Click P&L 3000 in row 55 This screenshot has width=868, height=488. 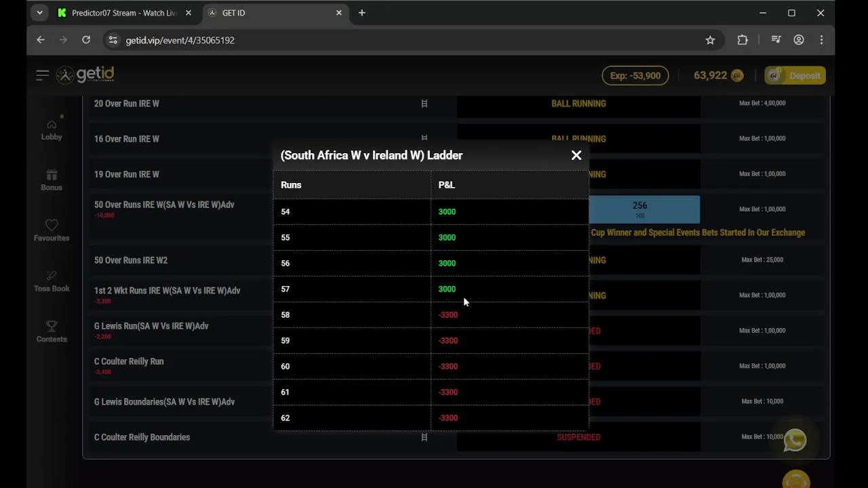(447, 237)
